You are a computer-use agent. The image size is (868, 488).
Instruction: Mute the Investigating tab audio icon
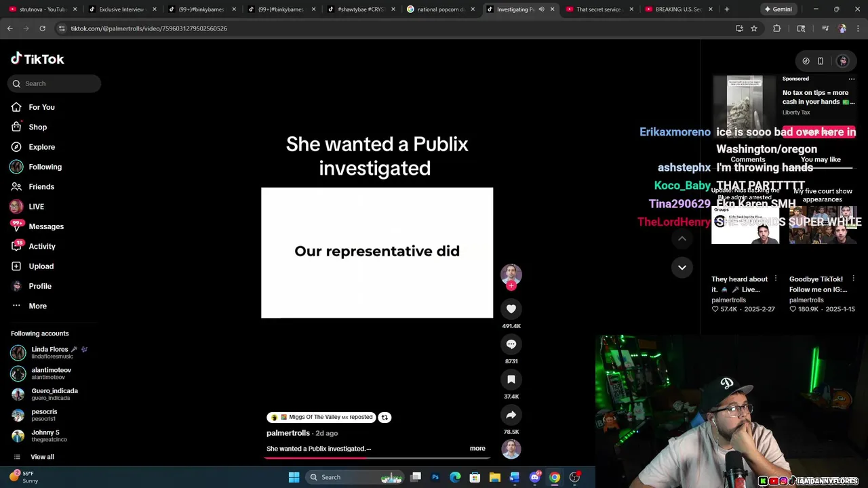pos(541,9)
